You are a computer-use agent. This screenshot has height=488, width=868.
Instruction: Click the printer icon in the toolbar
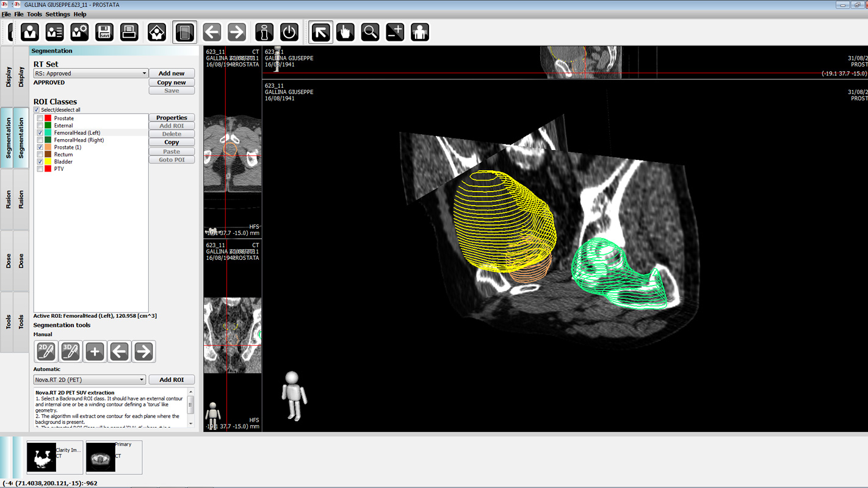129,32
